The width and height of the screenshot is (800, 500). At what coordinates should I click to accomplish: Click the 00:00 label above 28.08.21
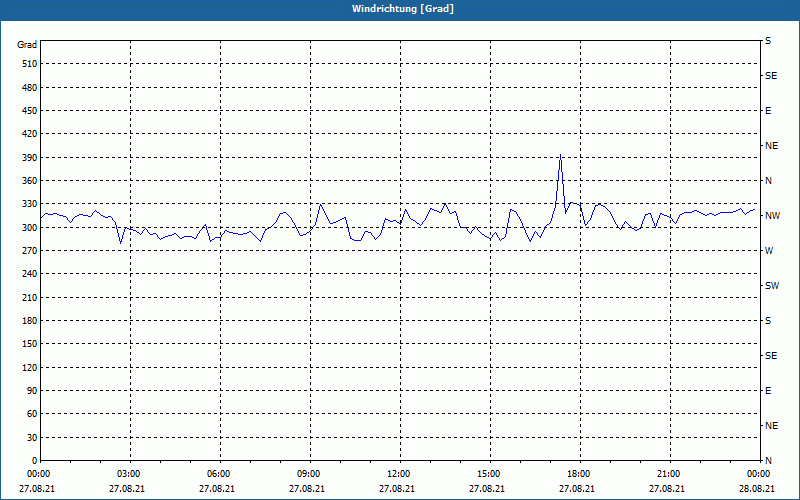(759, 474)
